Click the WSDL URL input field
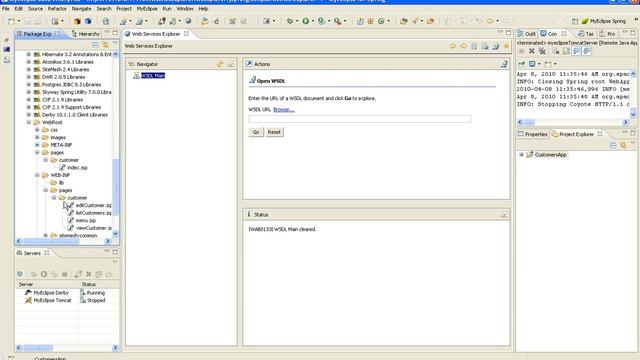 (x=360, y=119)
